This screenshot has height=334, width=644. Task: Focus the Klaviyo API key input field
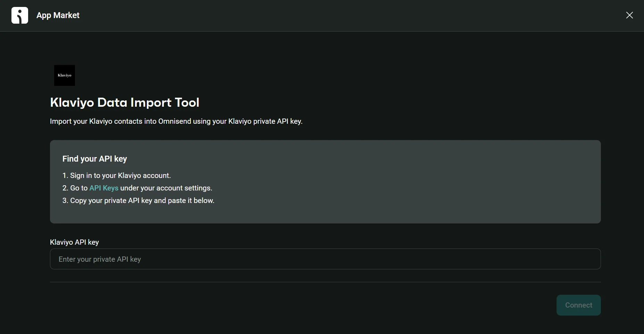[325, 259]
